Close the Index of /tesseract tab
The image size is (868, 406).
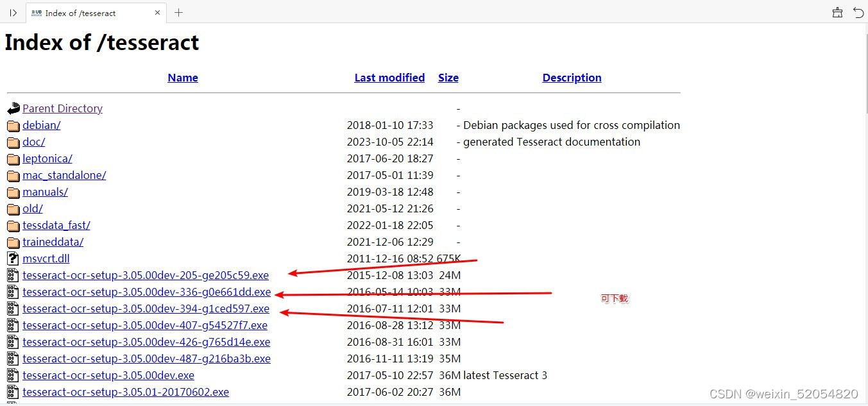(x=158, y=13)
